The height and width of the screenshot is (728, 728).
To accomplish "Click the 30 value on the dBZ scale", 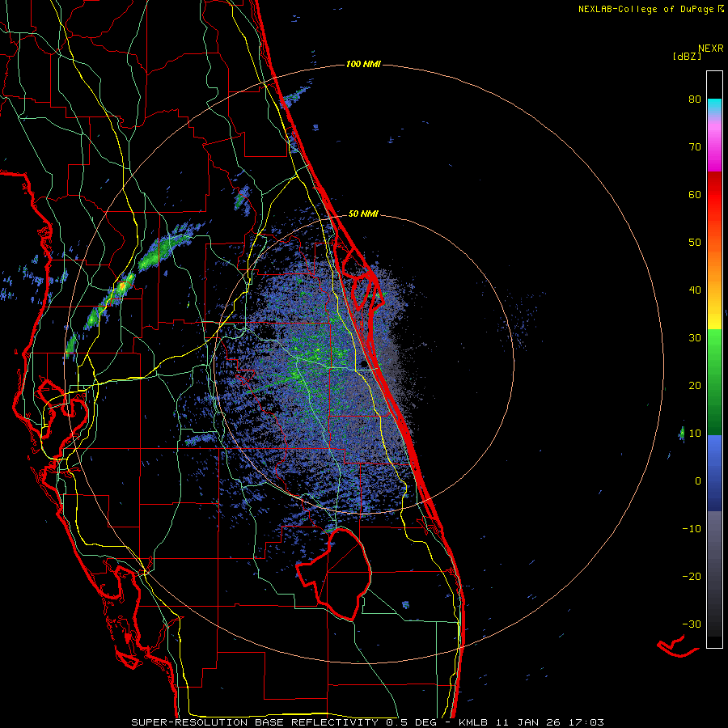I will pos(695,338).
